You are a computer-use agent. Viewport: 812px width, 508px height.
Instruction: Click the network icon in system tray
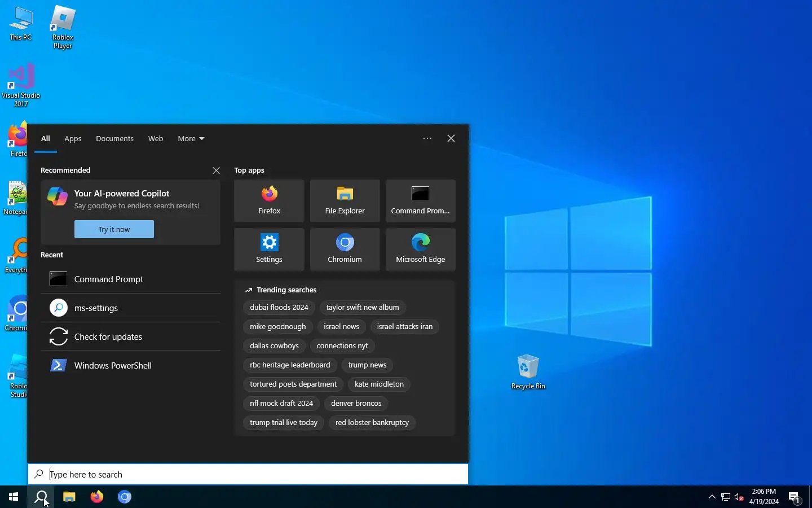(726, 497)
